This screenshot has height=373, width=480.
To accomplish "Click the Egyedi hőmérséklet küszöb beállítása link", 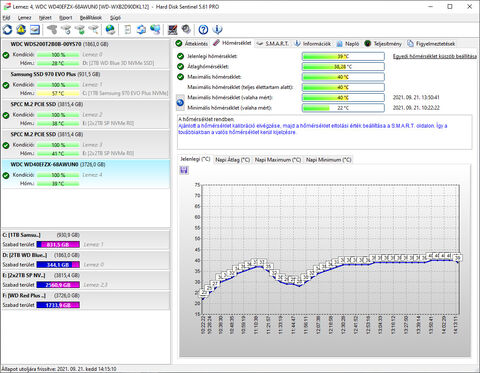I will (x=435, y=56).
